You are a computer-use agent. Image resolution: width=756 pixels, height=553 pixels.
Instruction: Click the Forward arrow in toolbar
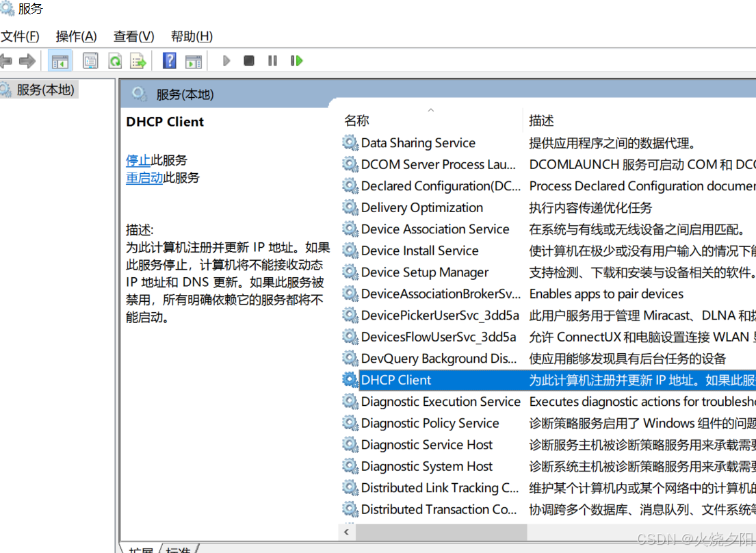pos(27,61)
